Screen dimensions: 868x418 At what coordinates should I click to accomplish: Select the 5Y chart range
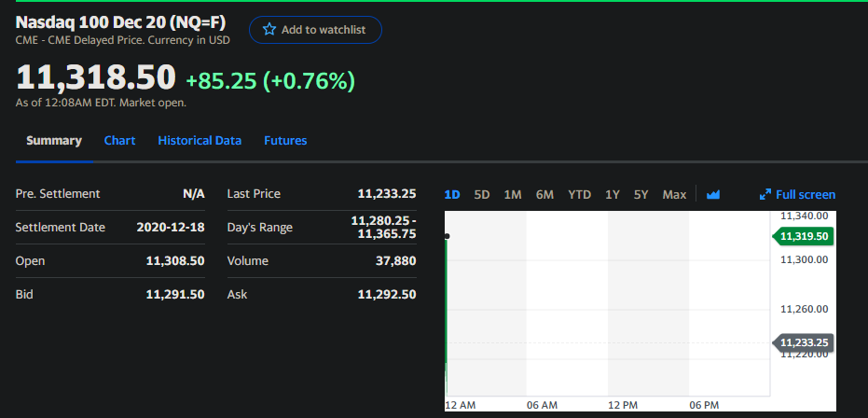click(641, 195)
